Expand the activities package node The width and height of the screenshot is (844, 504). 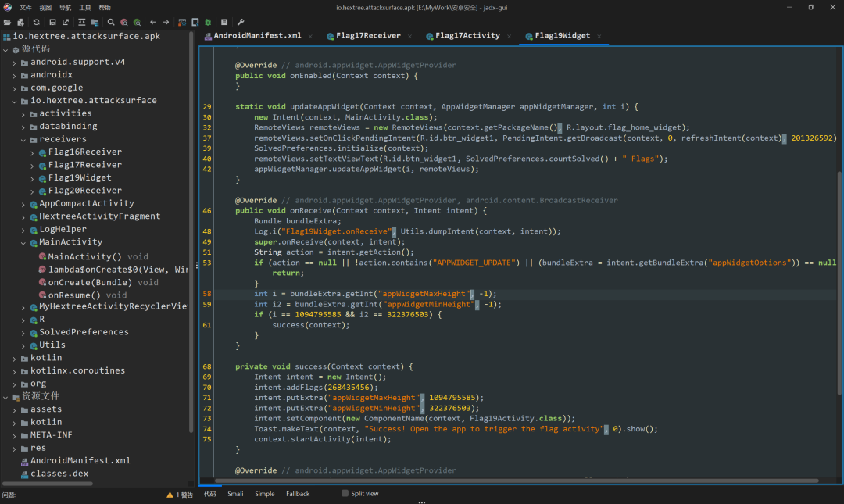(x=24, y=113)
